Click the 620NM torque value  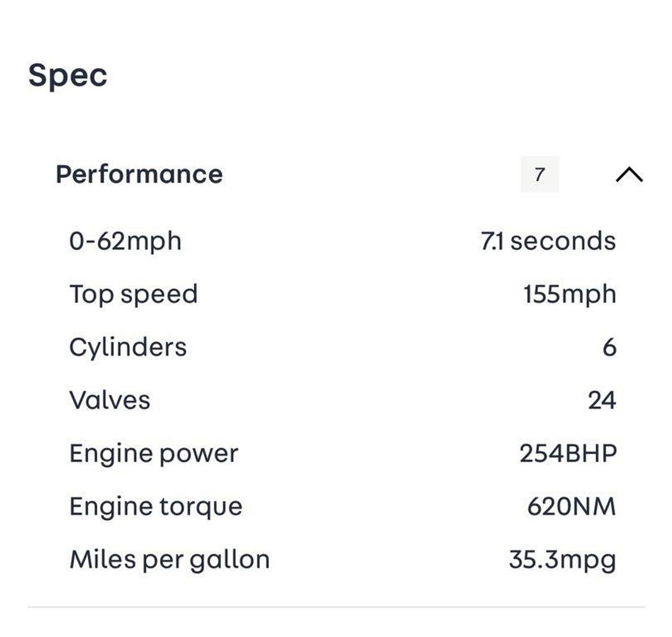[x=571, y=506]
